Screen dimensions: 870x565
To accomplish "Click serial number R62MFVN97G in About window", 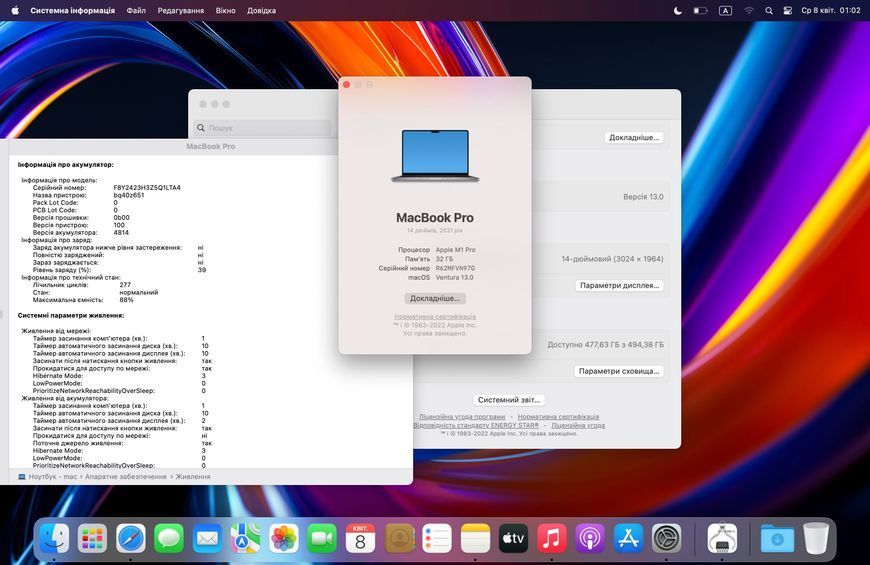I will coord(455,268).
